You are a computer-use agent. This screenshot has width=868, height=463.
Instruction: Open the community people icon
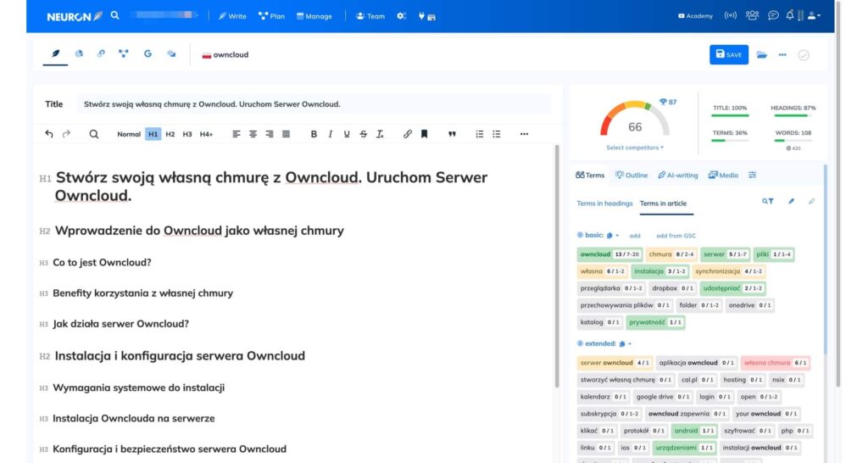pyautogui.click(x=752, y=15)
